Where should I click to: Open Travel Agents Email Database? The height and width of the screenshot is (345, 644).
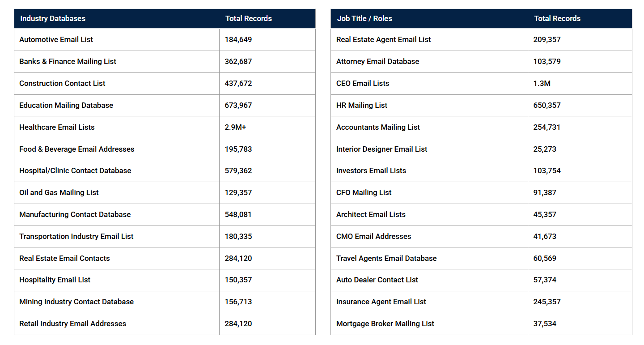click(386, 258)
